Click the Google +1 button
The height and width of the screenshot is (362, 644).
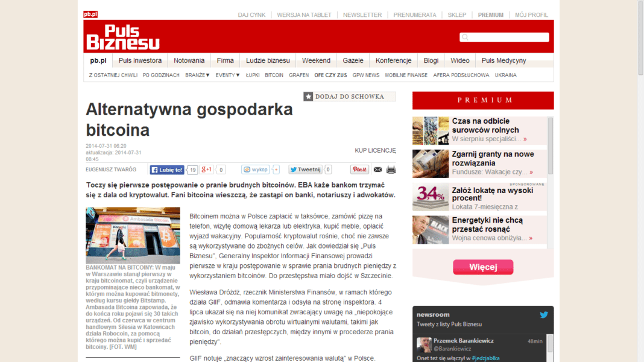pyautogui.click(x=207, y=170)
